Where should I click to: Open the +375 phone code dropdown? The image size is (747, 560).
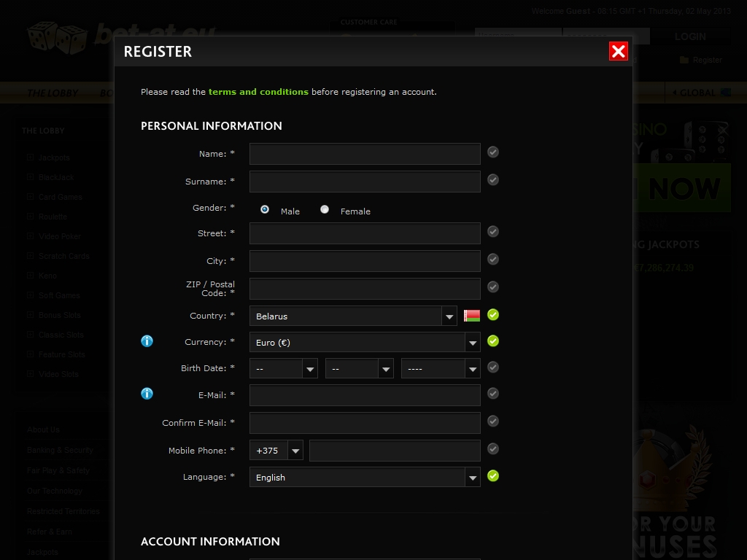(x=276, y=451)
